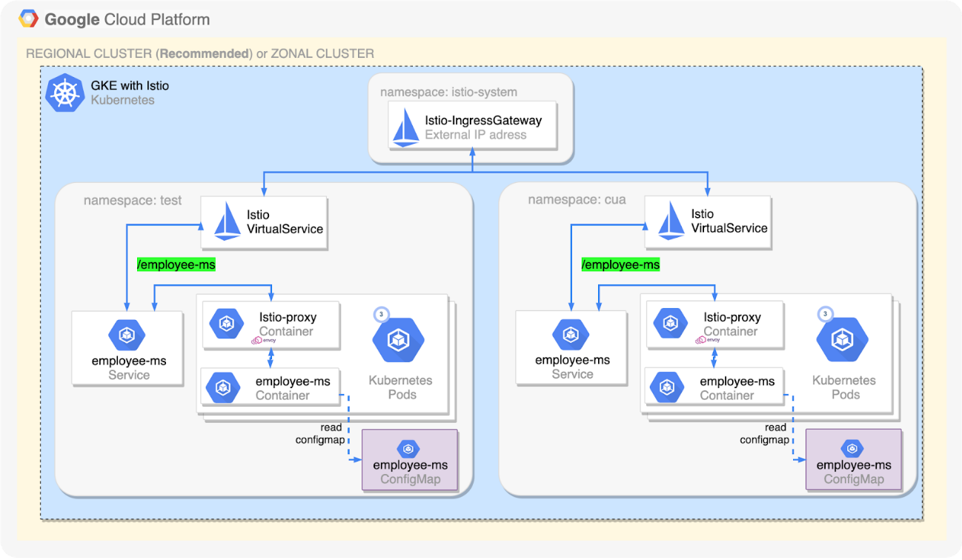962x560 pixels.
Task: Select Istio-proxy container icon in test namespace
Action: coord(225,323)
